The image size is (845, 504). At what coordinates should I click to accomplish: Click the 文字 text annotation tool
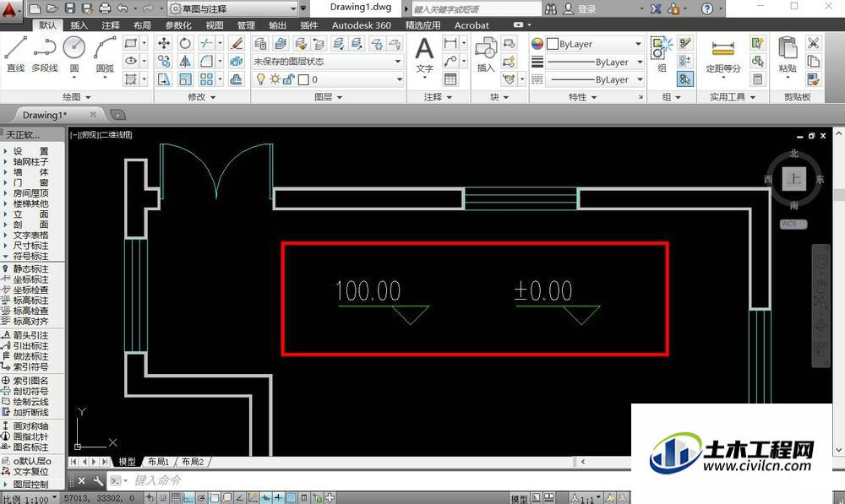pyautogui.click(x=425, y=55)
